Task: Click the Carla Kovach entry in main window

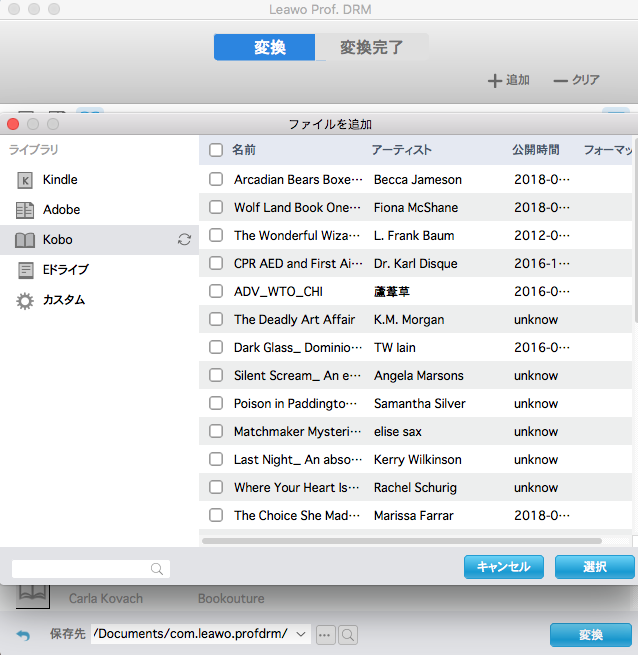Action: point(106,599)
